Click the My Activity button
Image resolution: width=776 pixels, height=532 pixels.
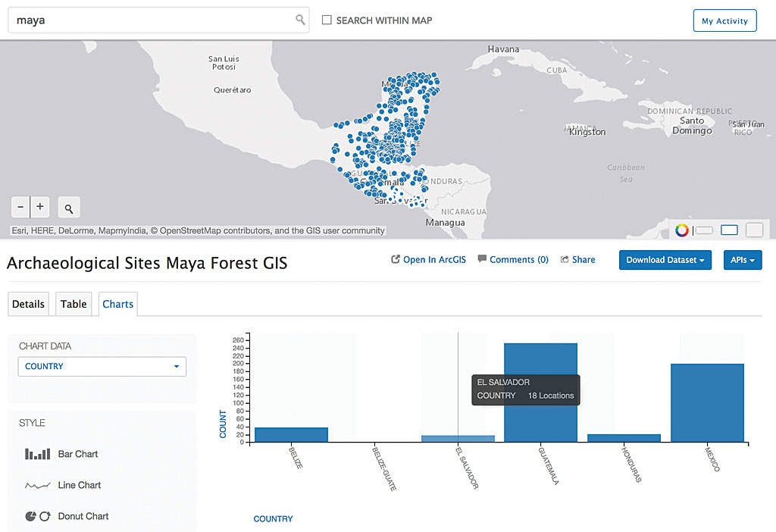tap(724, 21)
